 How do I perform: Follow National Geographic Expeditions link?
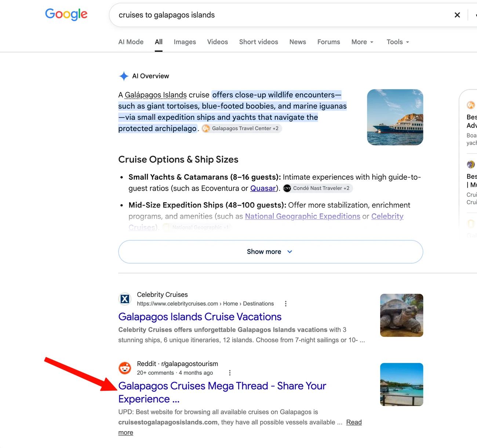(303, 216)
